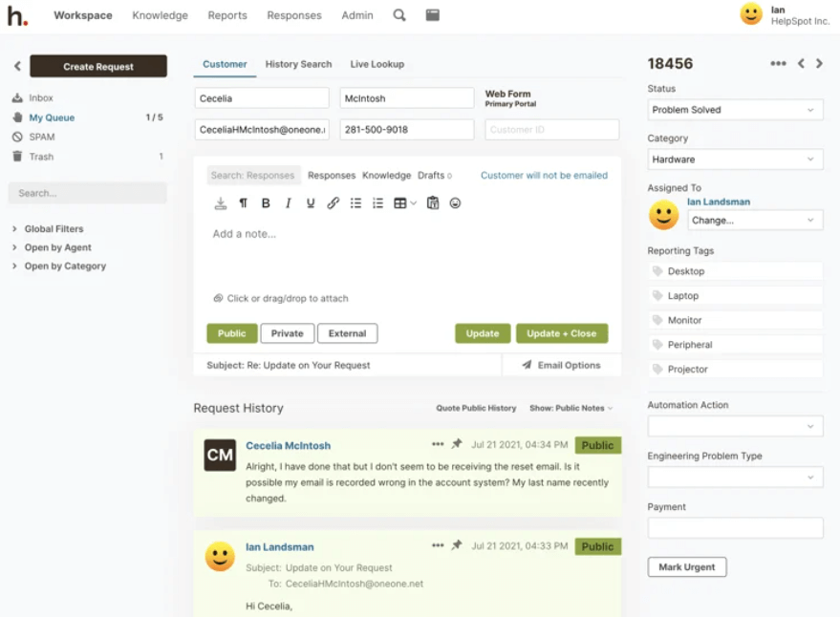The height and width of the screenshot is (617, 840).
Task: Expand Global Filters
Action: click(49, 228)
